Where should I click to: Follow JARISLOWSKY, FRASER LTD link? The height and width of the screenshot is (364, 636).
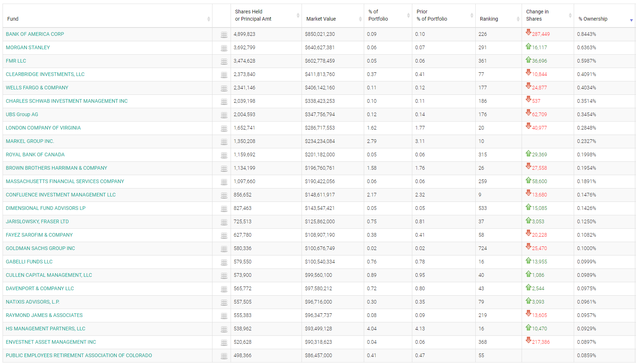pyautogui.click(x=37, y=221)
